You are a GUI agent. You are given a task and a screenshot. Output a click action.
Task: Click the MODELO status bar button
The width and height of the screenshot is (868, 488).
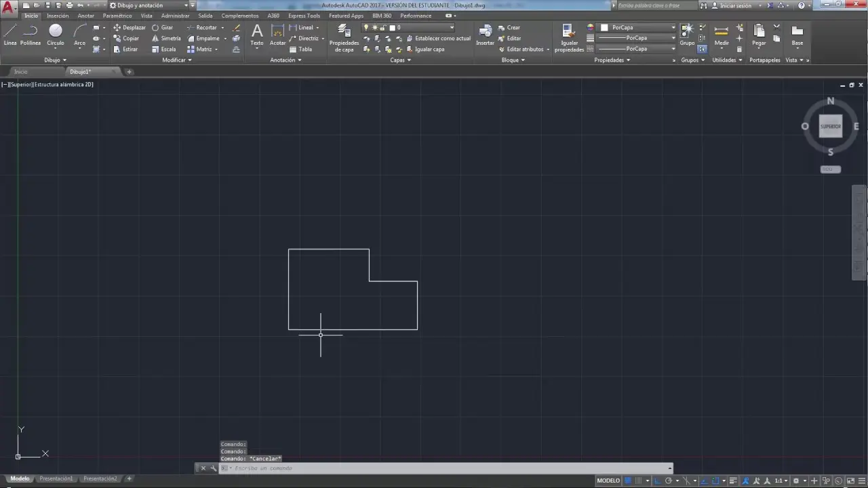click(608, 481)
